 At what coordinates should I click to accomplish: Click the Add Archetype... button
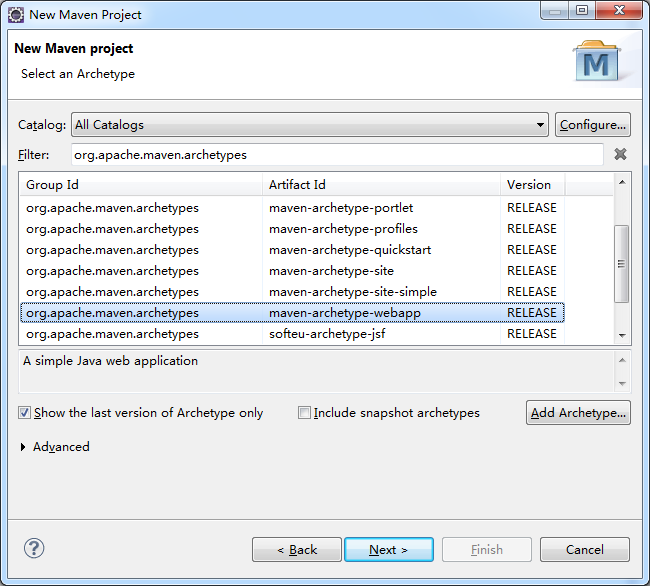pos(578,413)
